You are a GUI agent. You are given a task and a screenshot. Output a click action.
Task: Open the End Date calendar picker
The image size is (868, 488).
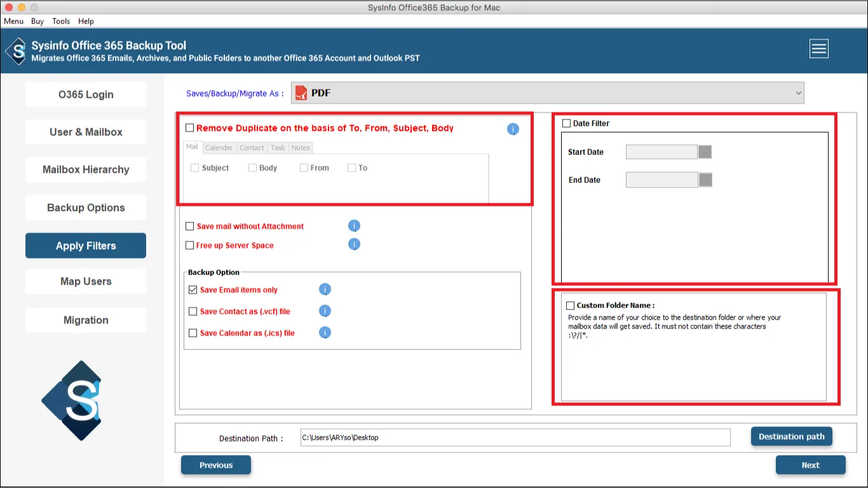coord(705,180)
